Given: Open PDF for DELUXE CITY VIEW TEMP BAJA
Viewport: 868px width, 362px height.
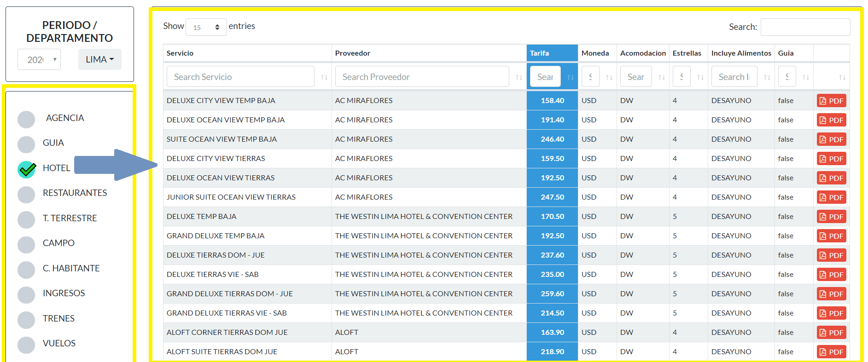Looking at the screenshot, I should (x=831, y=101).
